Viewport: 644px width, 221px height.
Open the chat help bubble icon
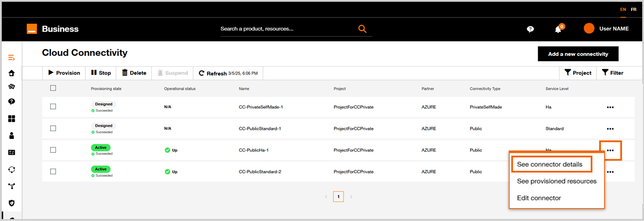(x=530, y=29)
